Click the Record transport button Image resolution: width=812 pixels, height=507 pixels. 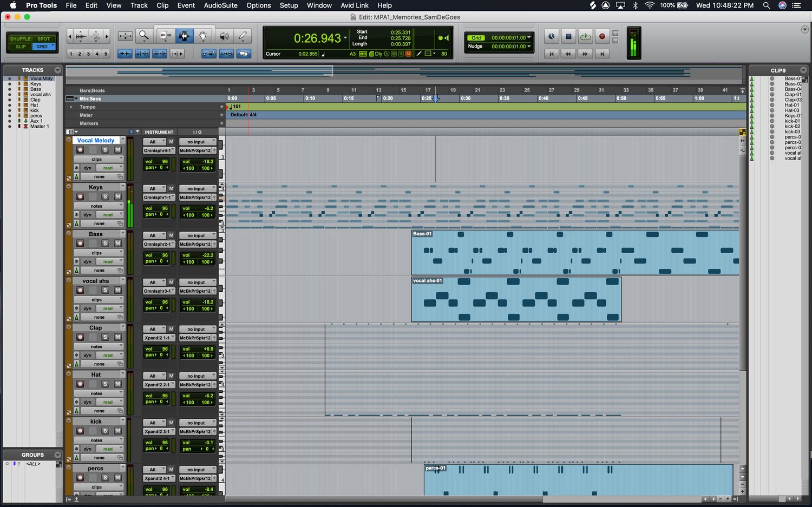(602, 36)
